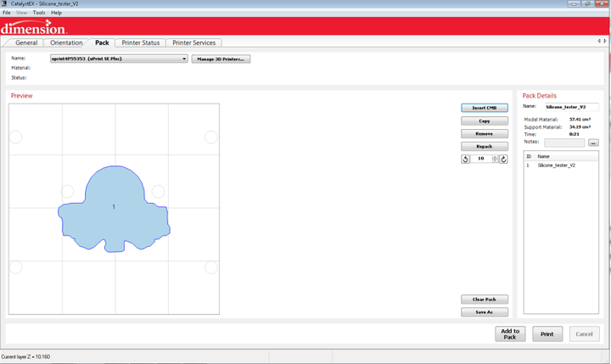Viewport: 611px width, 364px height.
Task: Select the Pack tab
Action: click(102, 43)
